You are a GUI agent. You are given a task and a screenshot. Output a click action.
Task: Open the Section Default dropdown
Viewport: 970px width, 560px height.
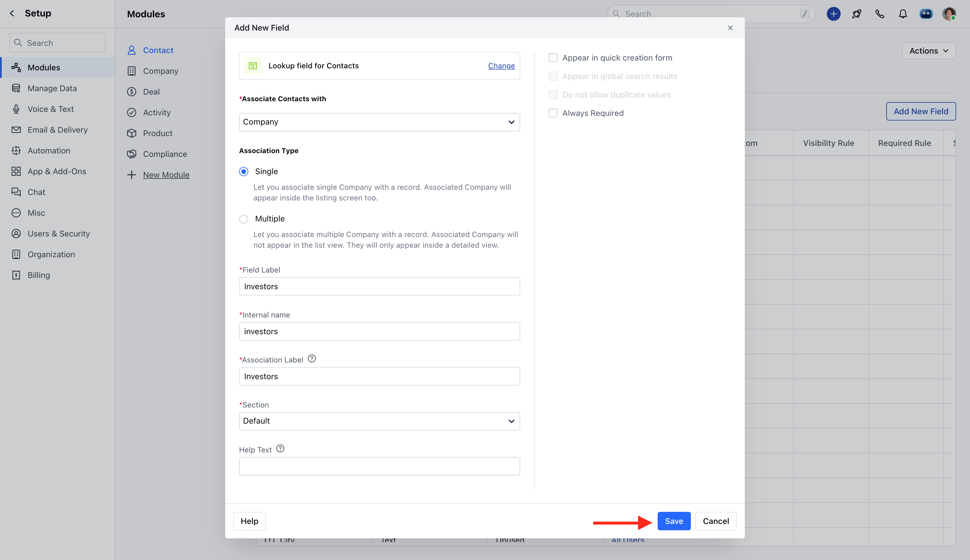coord(379,421)
